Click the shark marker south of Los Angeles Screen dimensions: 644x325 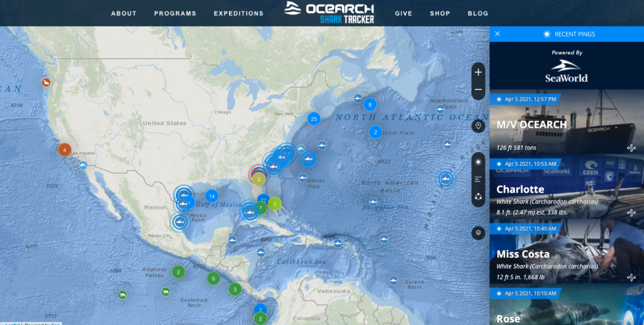click(84, 166)
